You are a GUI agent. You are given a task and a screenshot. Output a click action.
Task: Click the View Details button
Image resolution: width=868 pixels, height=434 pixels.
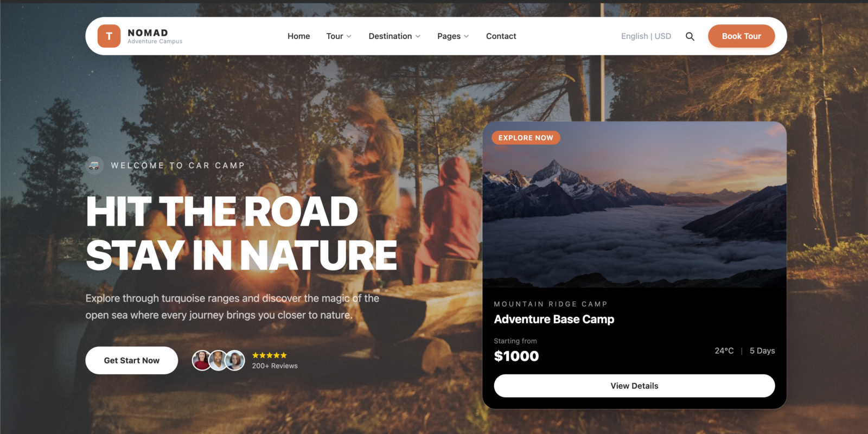[x=634, y=386]
